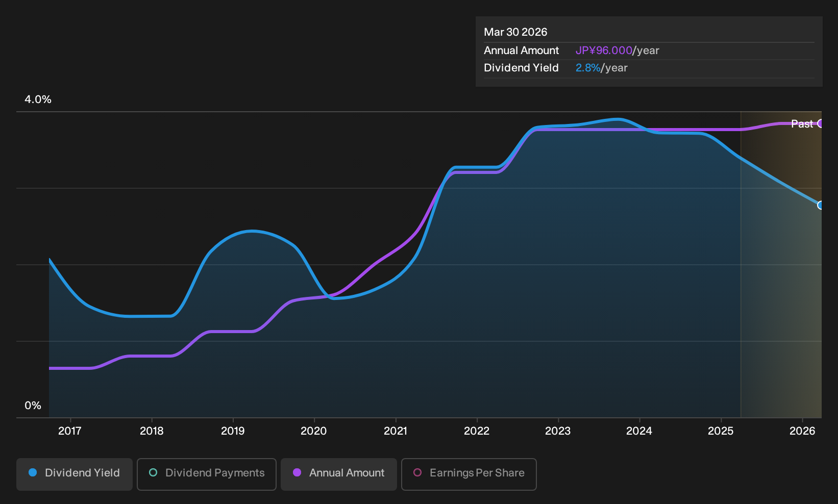Viewport: 838px width, 504px height.
Task: Click the 4.0% y-axis label
Action: [38, 99]
